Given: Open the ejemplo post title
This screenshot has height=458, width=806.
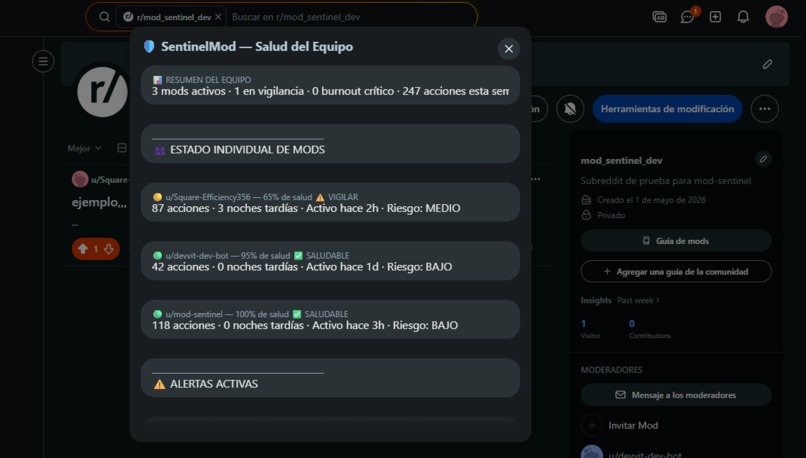Looking at the screenshot, I should tap(99, 203).
